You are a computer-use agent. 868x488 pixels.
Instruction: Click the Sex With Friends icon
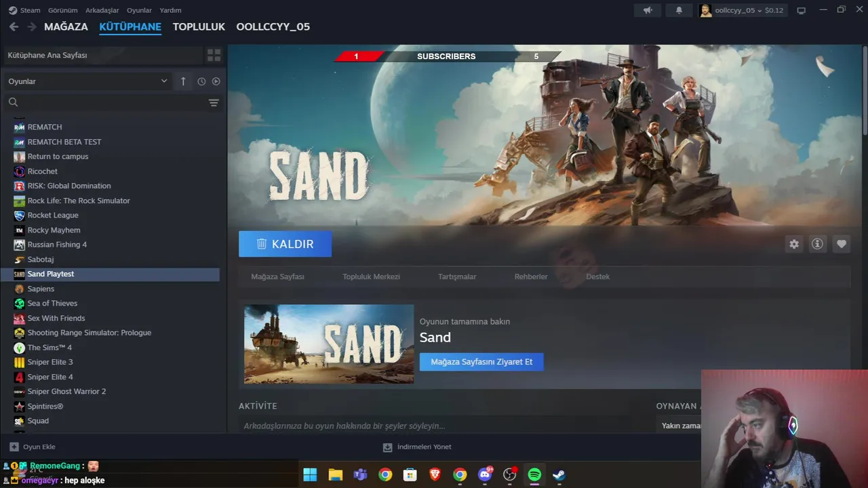coord(20,318)
